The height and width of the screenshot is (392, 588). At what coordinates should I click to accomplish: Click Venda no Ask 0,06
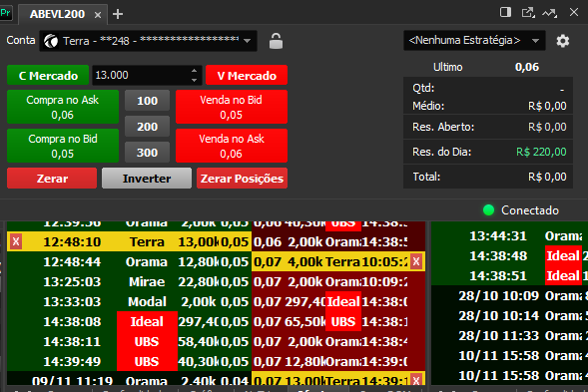click(232, 146)
